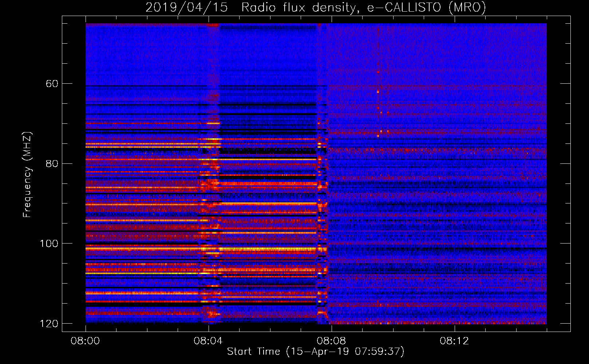Click the 60 frequency tick label

(x=52, y=84)
